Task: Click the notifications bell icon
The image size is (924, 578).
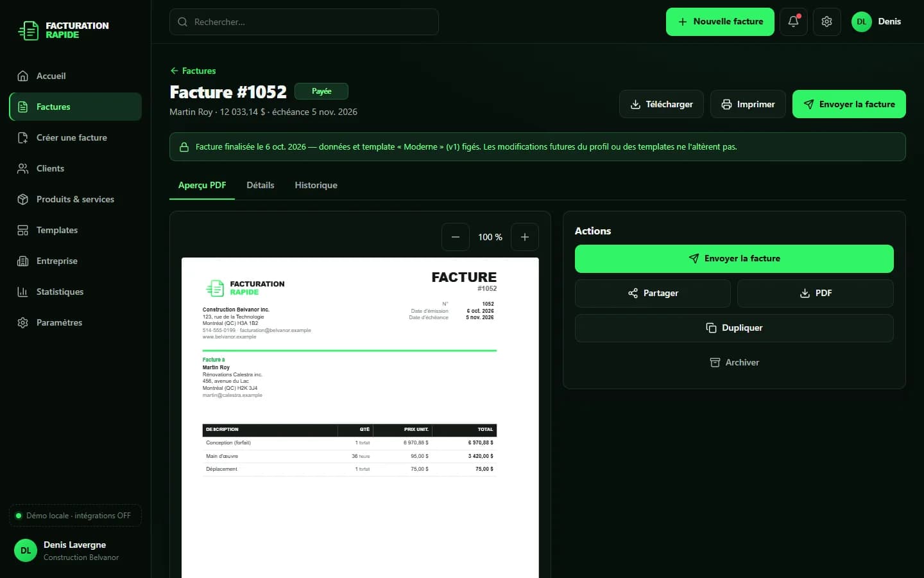Action: 794,22
